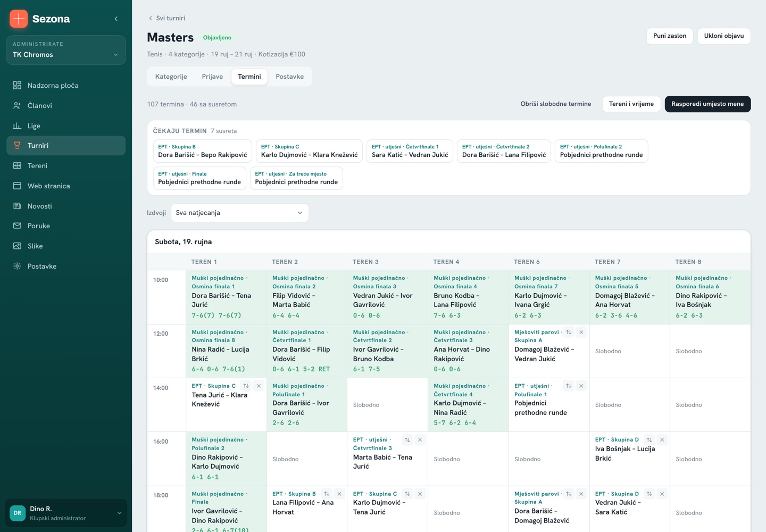Select the free slot on Teren 3 at 14:00
This screenshot has height=532, width=766.
pyautogui.click(x=387, y=405)
